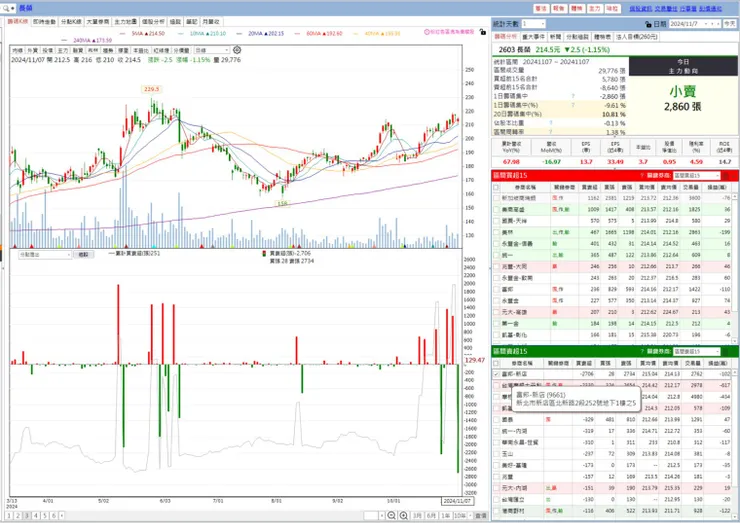Switch to the 重大事件 tab

[533, 37]
